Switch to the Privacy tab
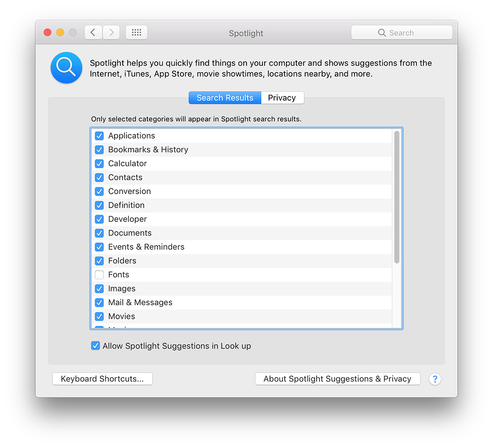Screen dimensions: 493x448 click(x=282, y=98)
